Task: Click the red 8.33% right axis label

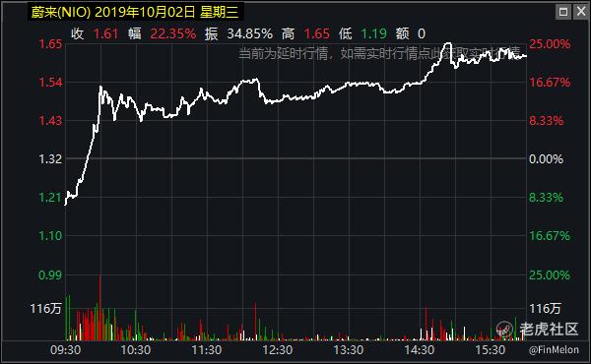Action: [x=546, y=121]
